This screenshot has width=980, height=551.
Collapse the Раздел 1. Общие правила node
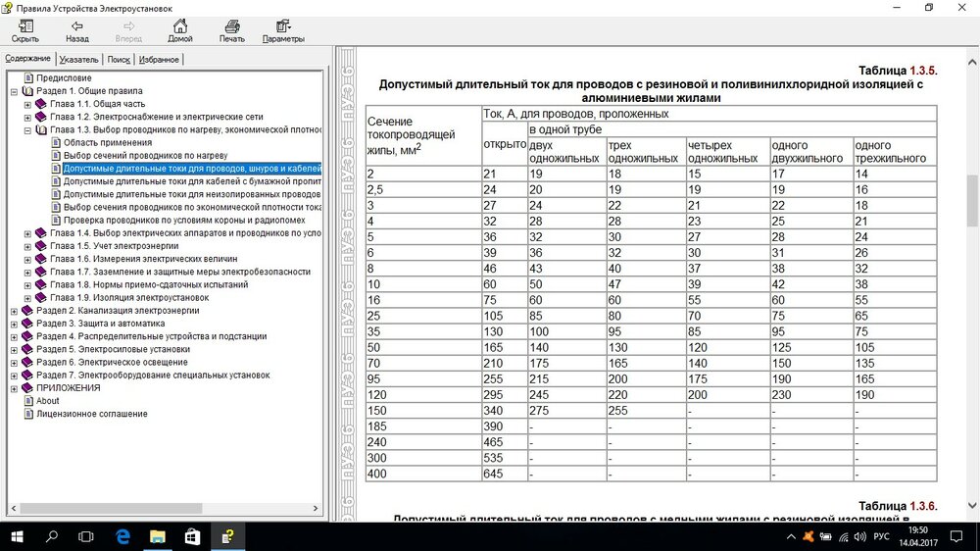[x=14, y=91]
